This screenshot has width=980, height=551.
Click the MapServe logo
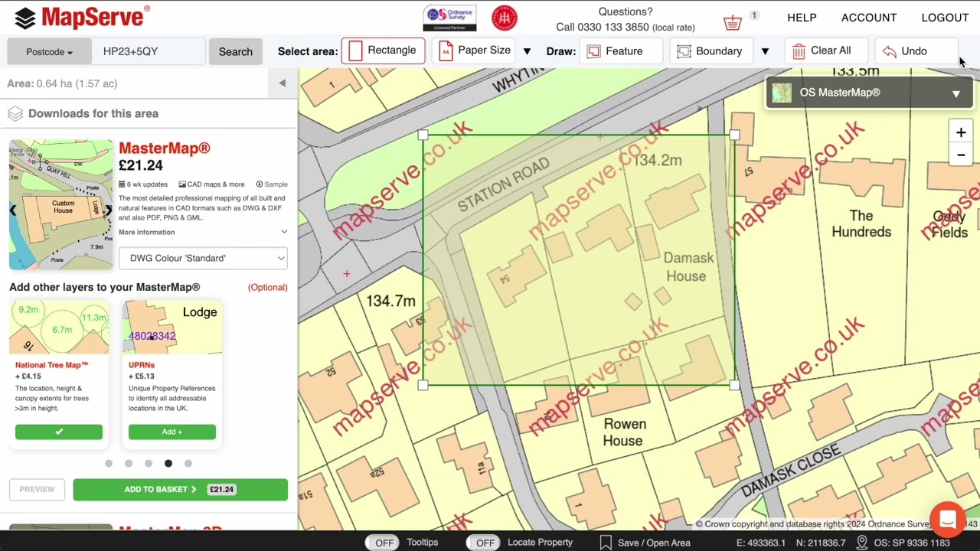pyautogui.click(x=82, y=17)
